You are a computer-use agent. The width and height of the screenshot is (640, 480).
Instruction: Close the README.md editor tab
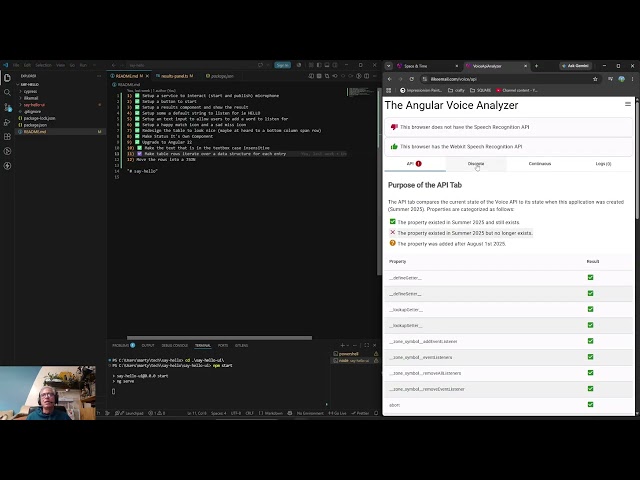147,76
